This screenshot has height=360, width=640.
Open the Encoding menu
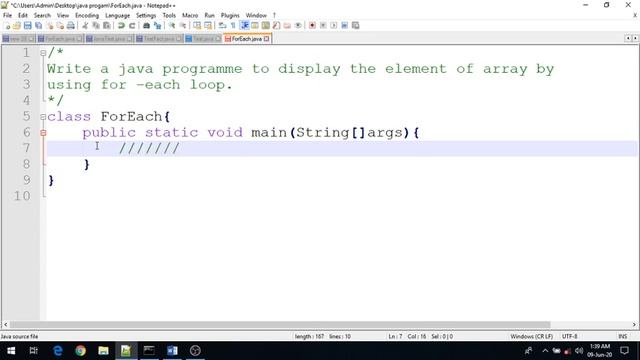point(87,16)
